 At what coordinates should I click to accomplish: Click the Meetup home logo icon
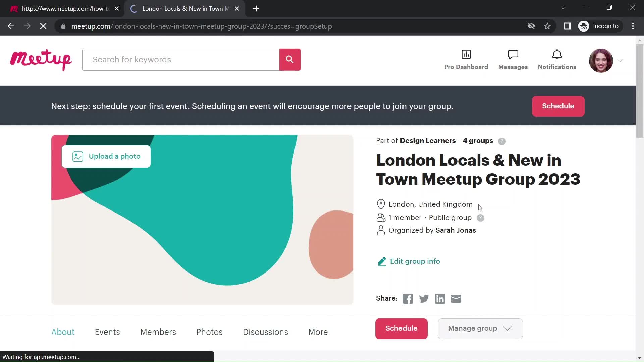coord(41,60)
